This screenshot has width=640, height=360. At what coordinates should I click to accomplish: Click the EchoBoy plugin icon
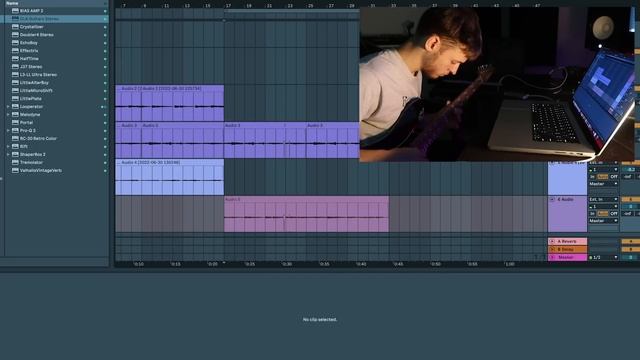click(x=15, y=43)
